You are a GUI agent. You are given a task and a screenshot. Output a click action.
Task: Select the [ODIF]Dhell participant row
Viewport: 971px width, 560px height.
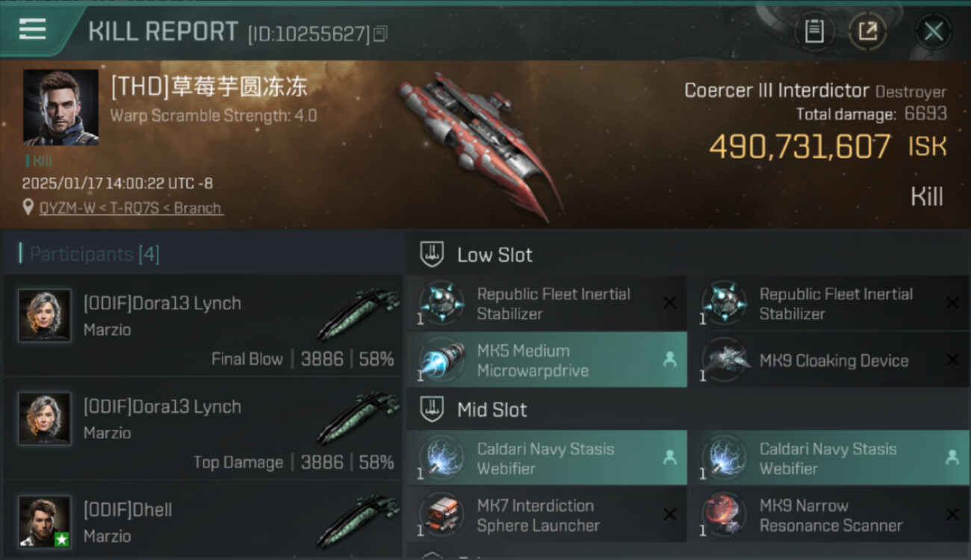click(202, 521)
